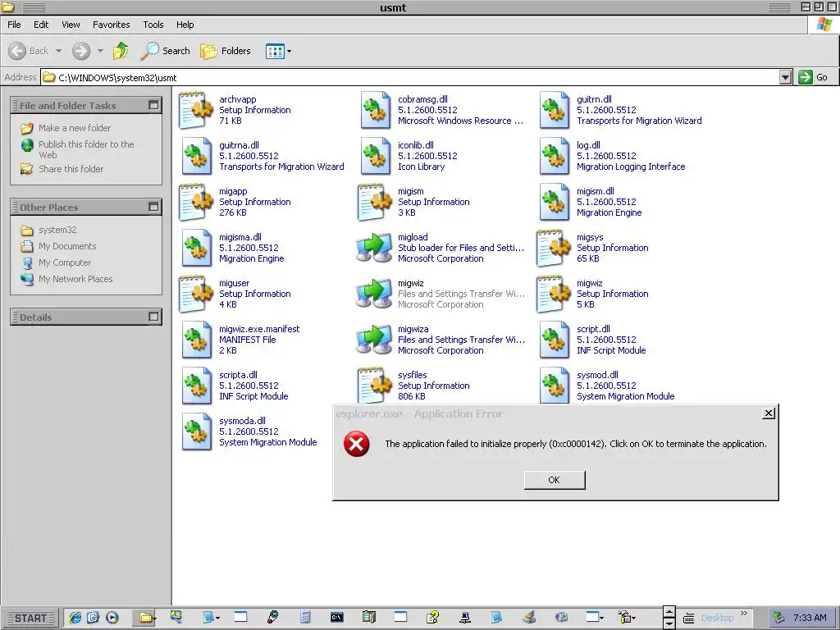840x630 pixels.
Task: Open the Back button history dropdown arrow
Action: point(59,51)
